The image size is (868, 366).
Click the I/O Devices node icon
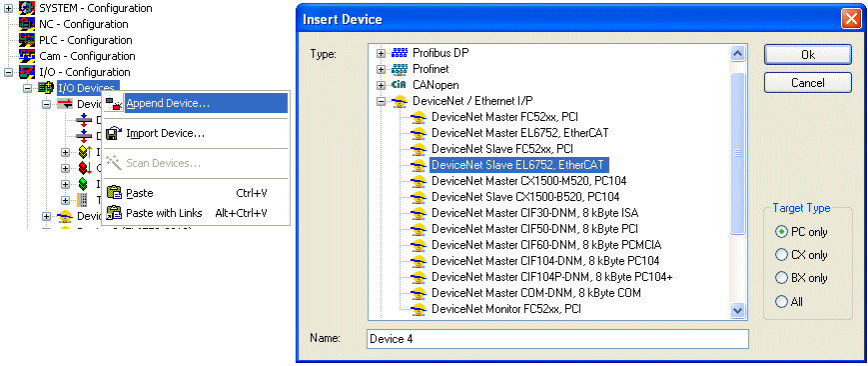(46, 88)
